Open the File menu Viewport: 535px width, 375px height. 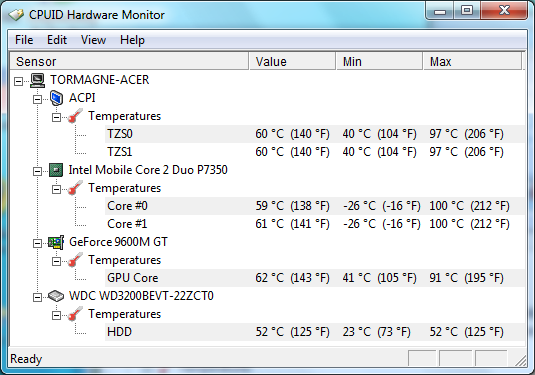pos(24,40)
